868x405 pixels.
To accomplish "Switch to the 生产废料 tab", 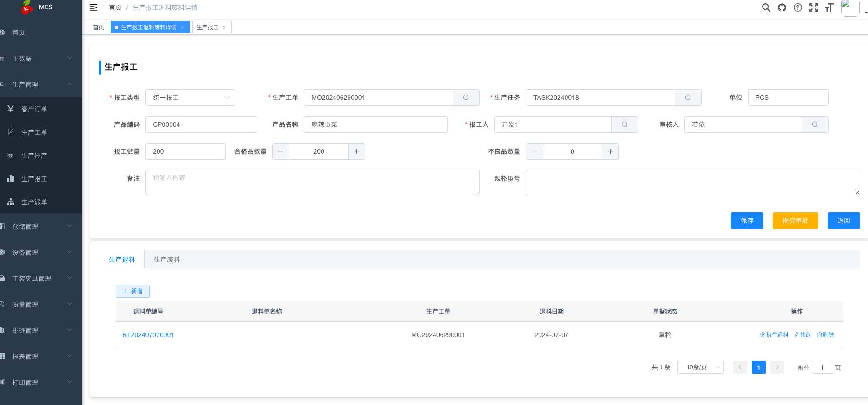I will coord(167,260).
